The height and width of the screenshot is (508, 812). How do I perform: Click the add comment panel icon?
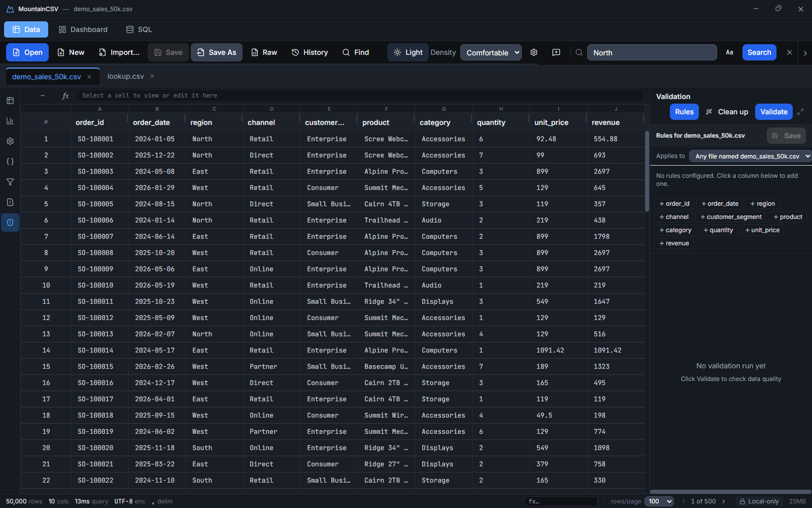tap(556, 52)
